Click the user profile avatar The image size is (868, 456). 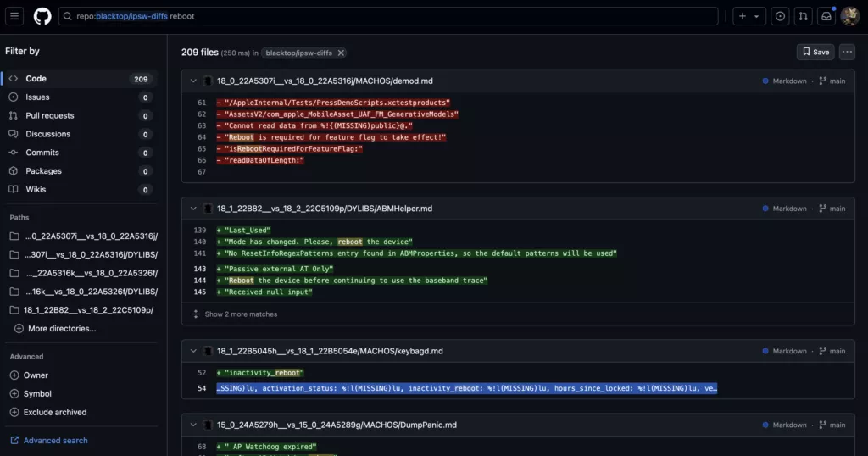[x=849, y=16]
